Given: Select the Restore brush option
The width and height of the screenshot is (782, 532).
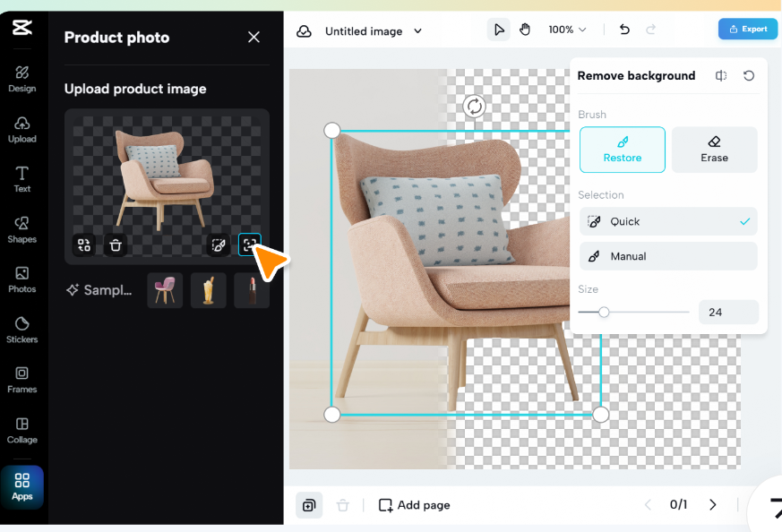Looking at the screenshot, I should (x=623, y=150).
